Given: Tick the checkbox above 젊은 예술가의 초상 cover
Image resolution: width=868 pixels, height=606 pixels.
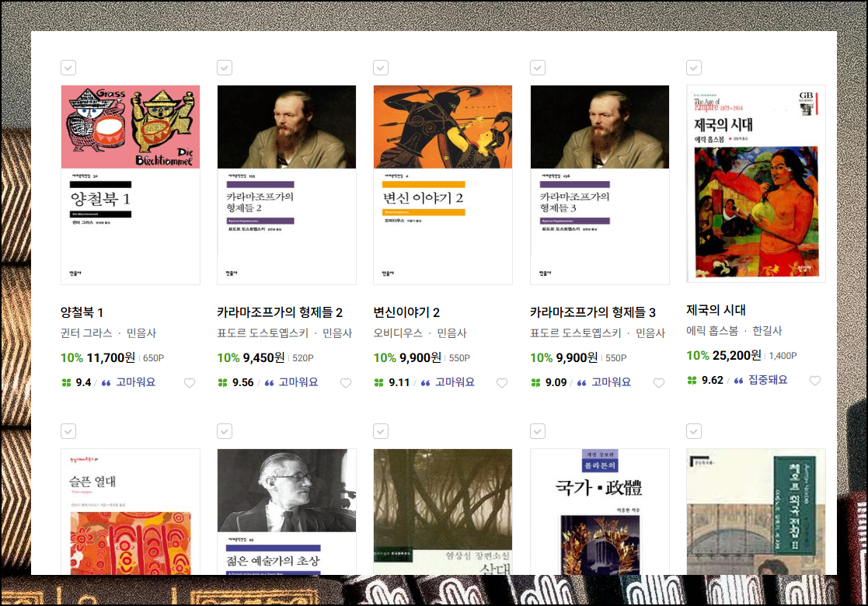Looking at the screenshot, I should tap(225, 431).
